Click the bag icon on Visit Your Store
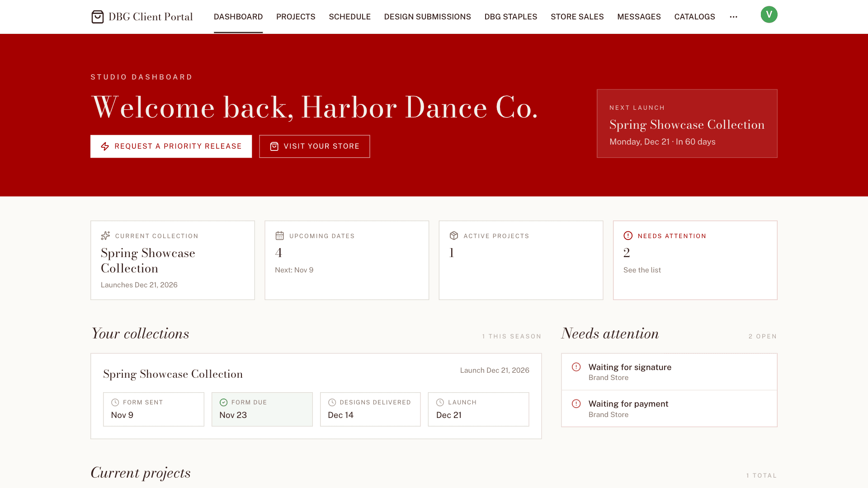The image size is (868, 488). [x=274, y=146]
